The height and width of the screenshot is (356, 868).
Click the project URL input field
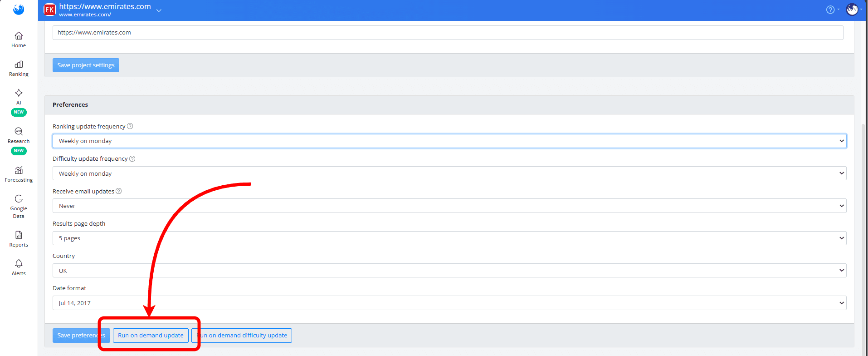click(448, 33)
